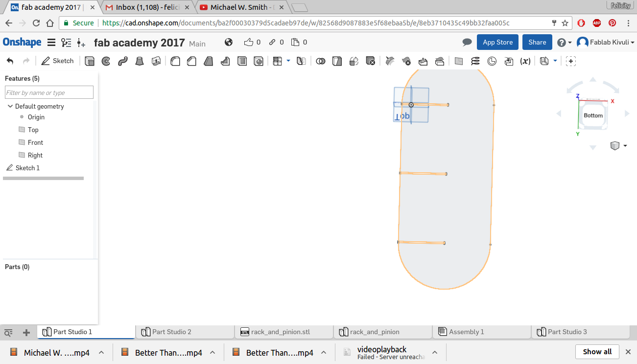The width and height of the screenshot is (637, 364).
Task: Select the Move face tool
Action: coord(423,61)
